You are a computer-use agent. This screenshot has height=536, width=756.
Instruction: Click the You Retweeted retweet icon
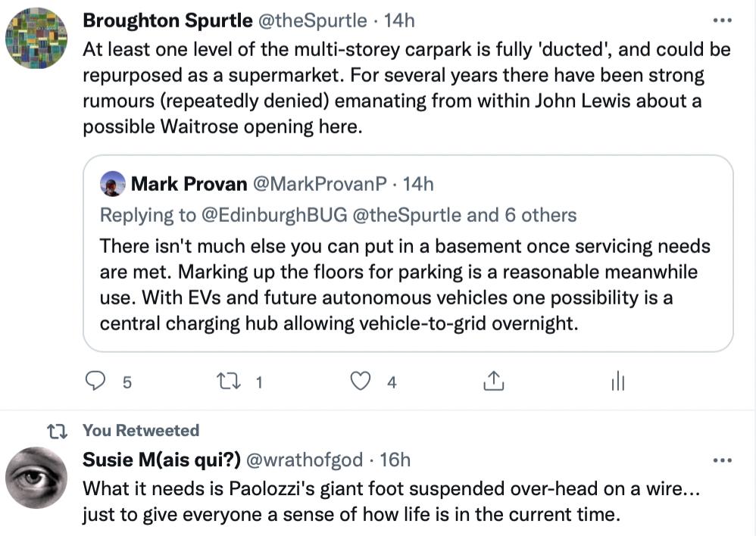coord(57,431)
